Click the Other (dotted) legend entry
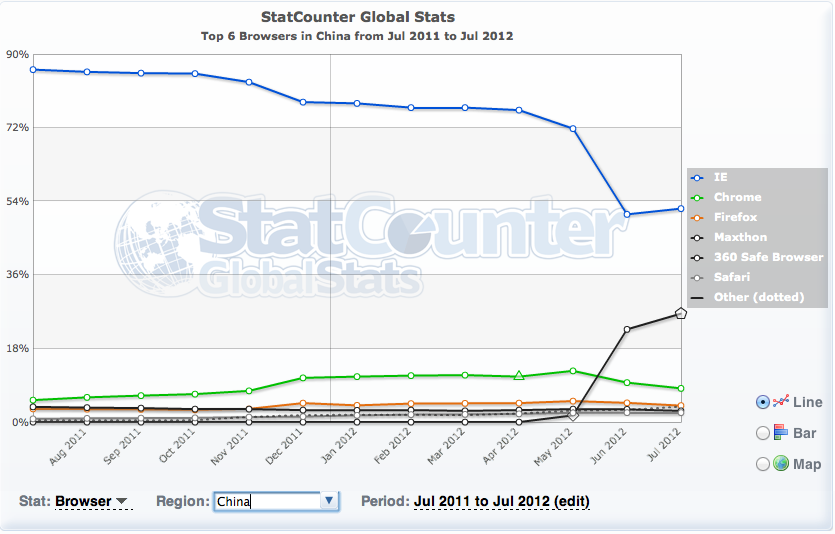 point(745,298)
